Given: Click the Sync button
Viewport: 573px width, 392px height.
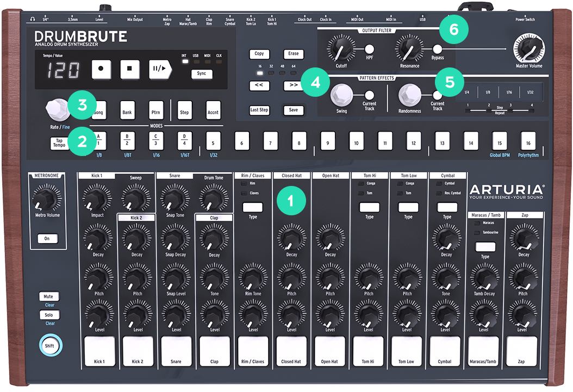Looking at the screenshot, I should 202,74.
